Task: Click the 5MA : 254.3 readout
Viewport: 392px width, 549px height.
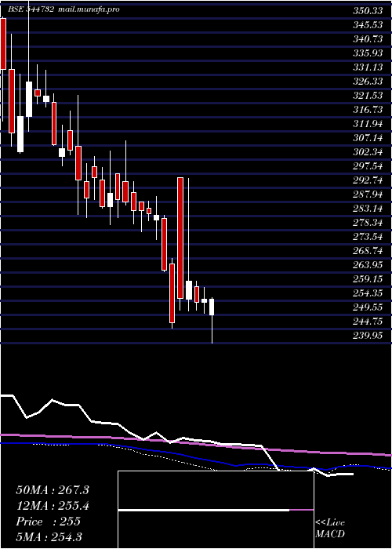Action: [49, 537]
